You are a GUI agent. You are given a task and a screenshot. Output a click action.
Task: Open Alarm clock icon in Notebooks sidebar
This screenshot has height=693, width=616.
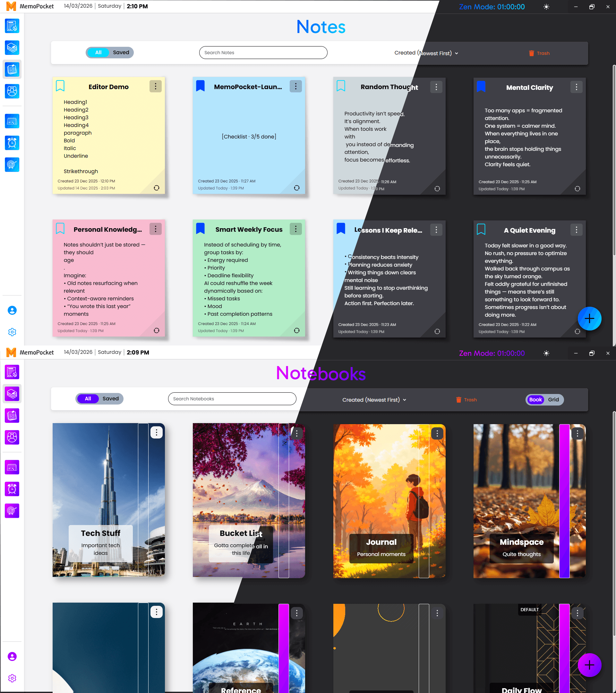tap(12, 489)
